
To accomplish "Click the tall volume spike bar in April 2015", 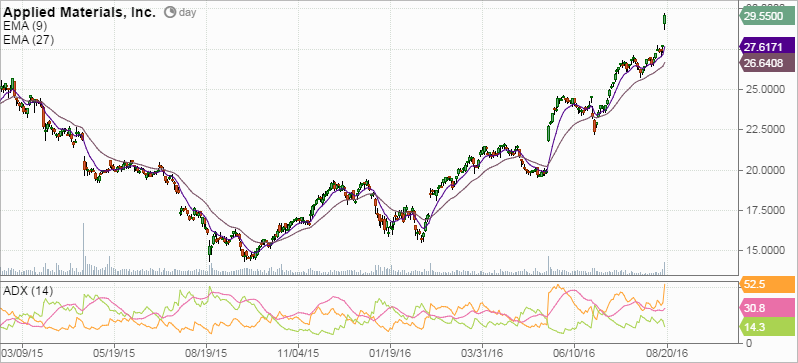I will (83, 248).
